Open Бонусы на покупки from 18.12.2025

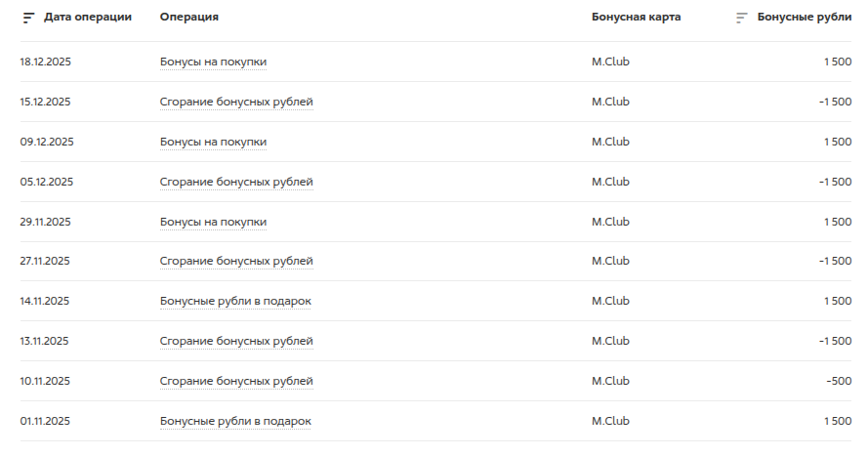point(213,62)
